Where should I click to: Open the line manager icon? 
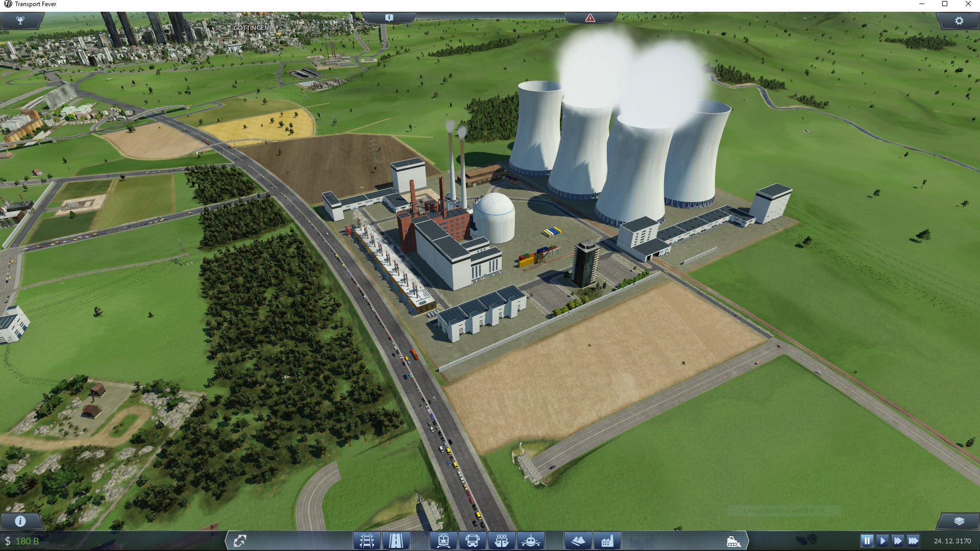click(240, 540)
